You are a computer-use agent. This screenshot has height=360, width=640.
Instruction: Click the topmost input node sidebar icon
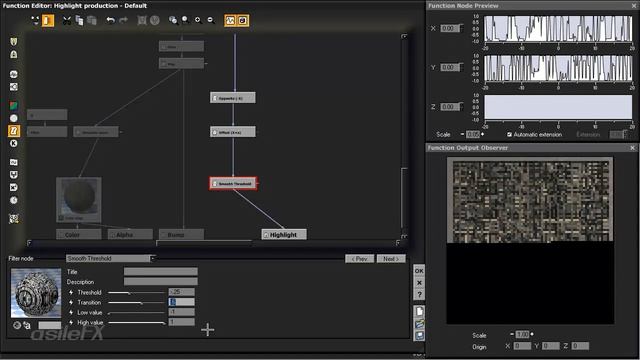tap(13, 42)
